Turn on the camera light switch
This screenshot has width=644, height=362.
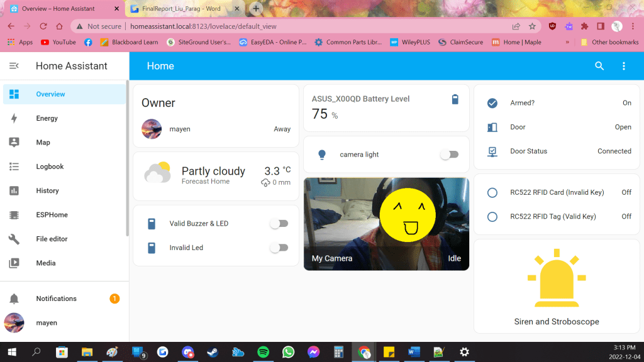[449, 155]
